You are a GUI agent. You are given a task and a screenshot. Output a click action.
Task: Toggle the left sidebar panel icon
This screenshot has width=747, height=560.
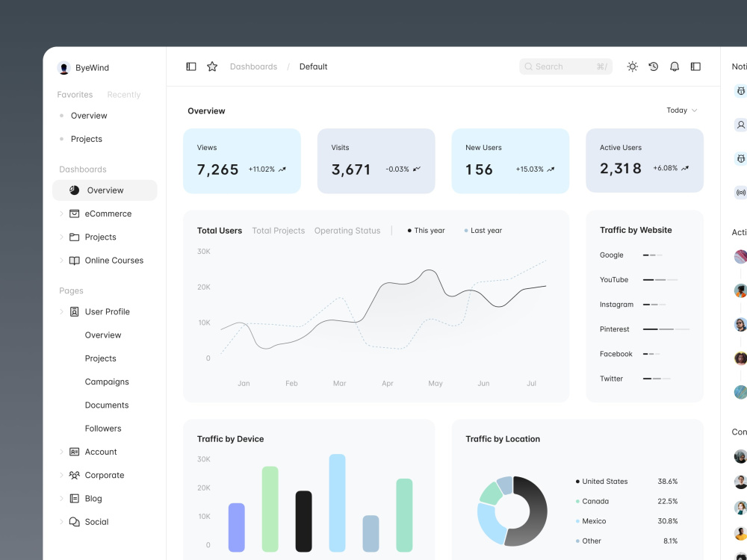click(x=191, y=66)
